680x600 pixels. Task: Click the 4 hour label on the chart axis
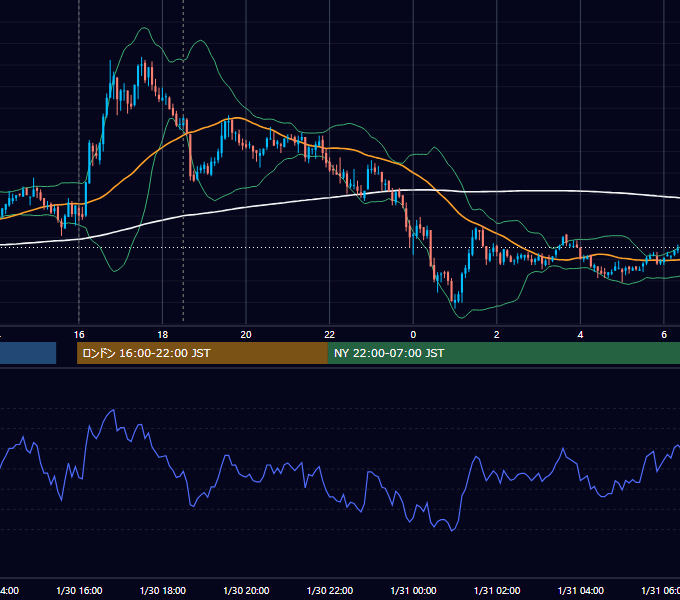[x=580, y=335]
